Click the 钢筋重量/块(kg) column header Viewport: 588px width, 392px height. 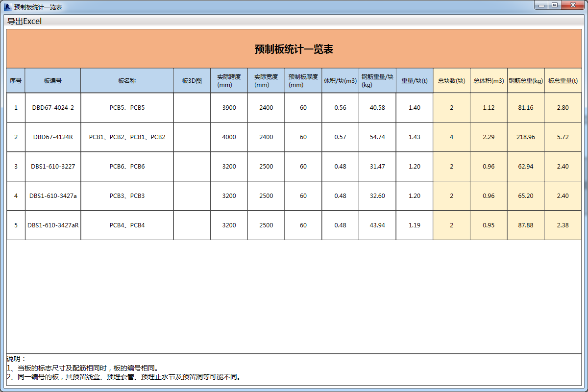(377, 81)
